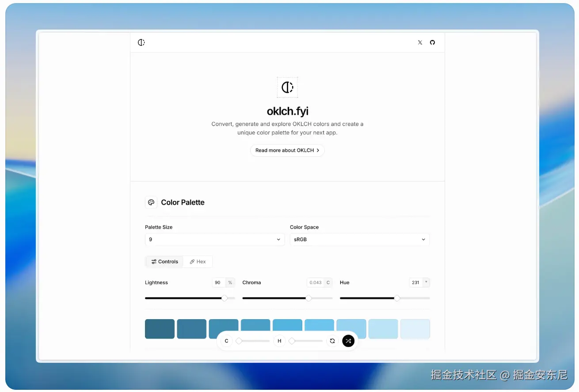Click the large half-circle logo above oklch.fyi
The image size is (579, 392).
tap(287, 87)
